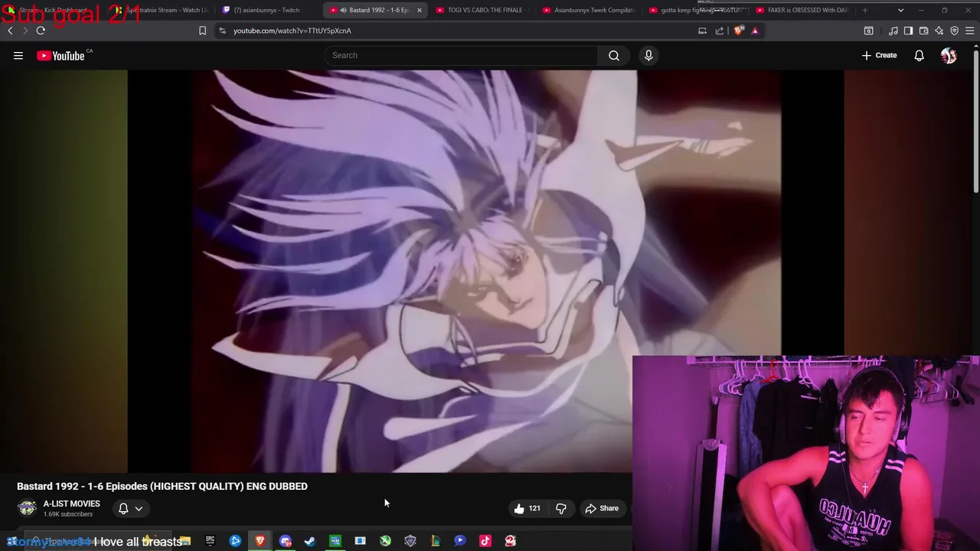Viewport: 980px width, 551px height.
Task: Launch Steam from the taskbar
Action: coord(310,541)
